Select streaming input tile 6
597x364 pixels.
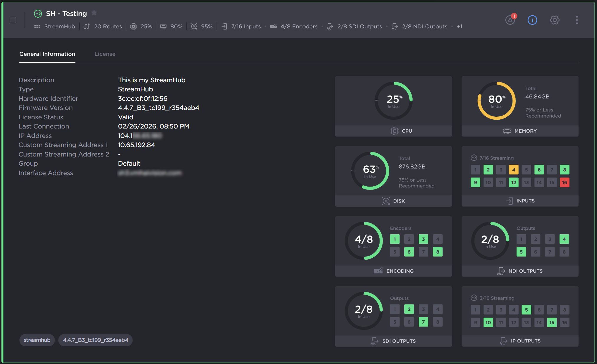[x=539, y=170]
